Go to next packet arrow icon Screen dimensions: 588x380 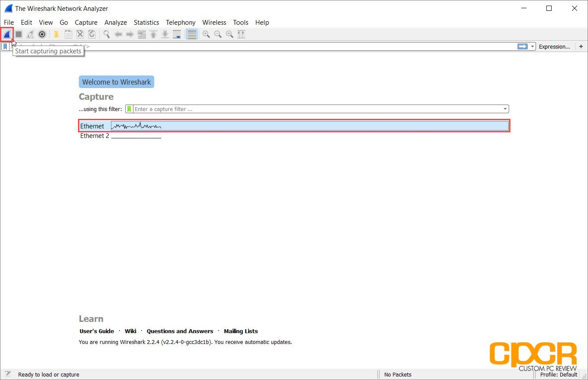click(x=130, y=34)
